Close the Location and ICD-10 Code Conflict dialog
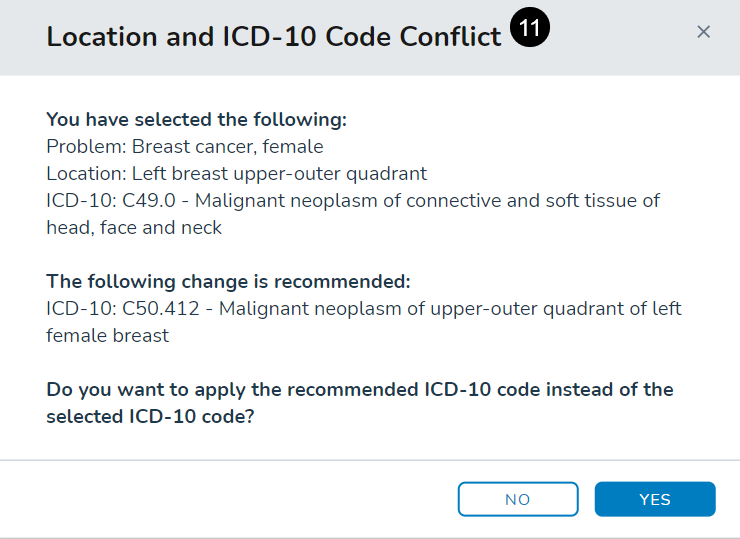740x539 pixels. tap(703, 32)
